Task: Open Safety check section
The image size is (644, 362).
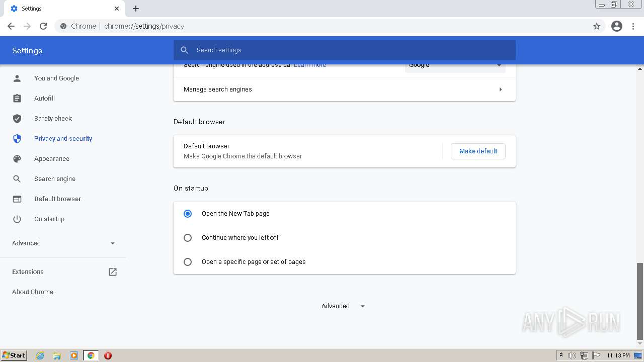Action: [53, 119]
